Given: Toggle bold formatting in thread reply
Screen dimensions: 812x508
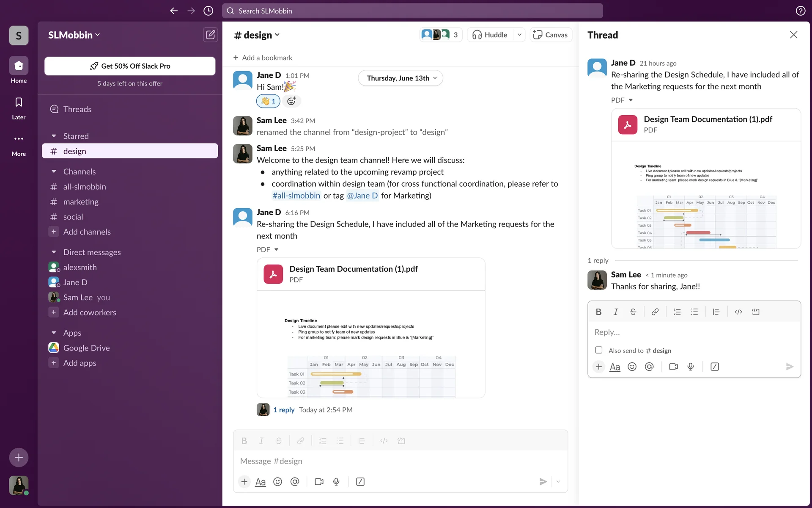Looking at the screenshot, I should click(598, 312).
